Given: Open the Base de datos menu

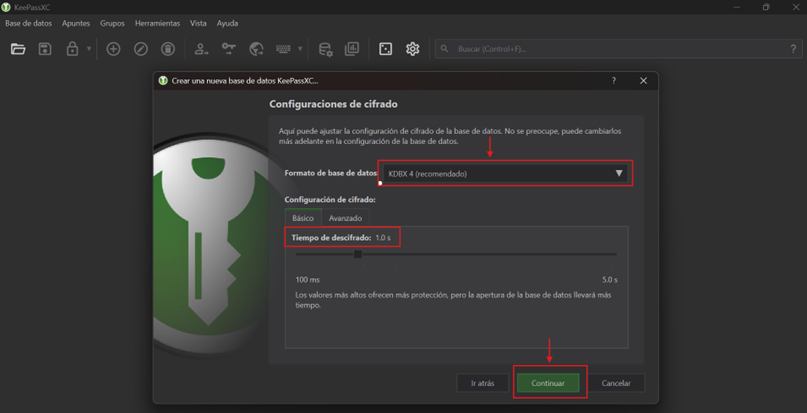Looking at the screenshot, I should click(x=28, y=23).
